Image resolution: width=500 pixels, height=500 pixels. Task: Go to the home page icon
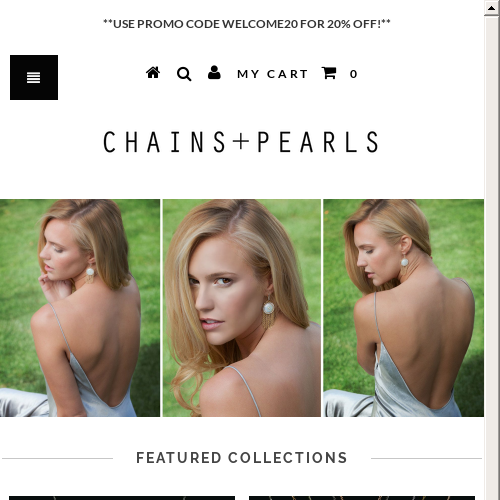[153, 73]
